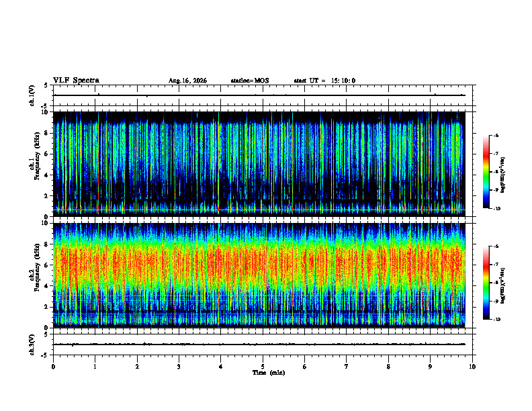Click time axis tick label "8"
This screenshot has height=411, width=532.
coord(388,367)
